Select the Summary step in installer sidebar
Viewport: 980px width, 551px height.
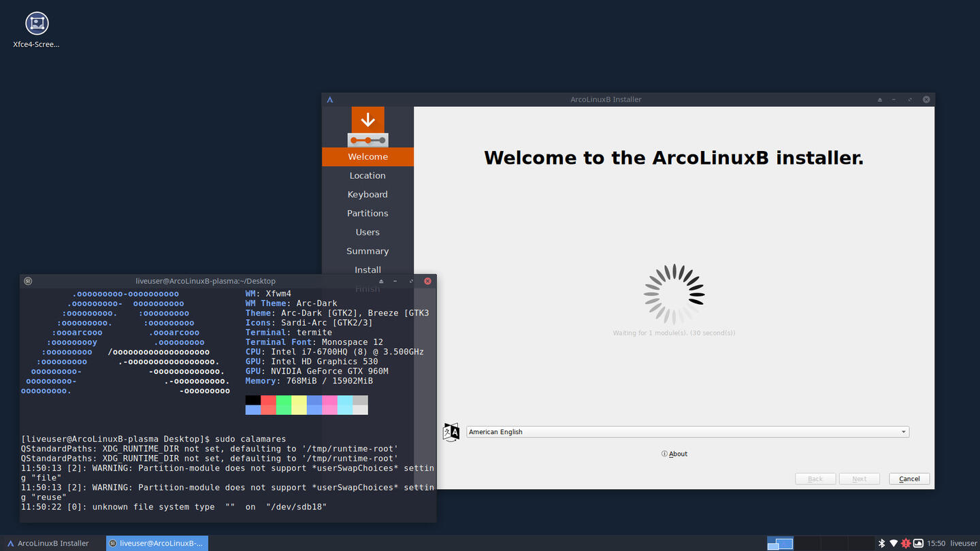pos(367,251)
